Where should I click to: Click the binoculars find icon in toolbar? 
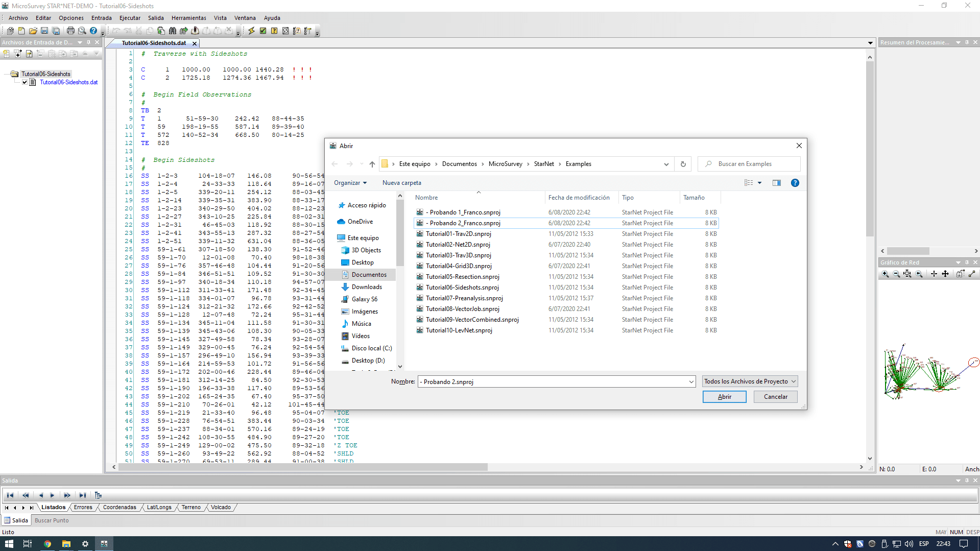[172, 31]
